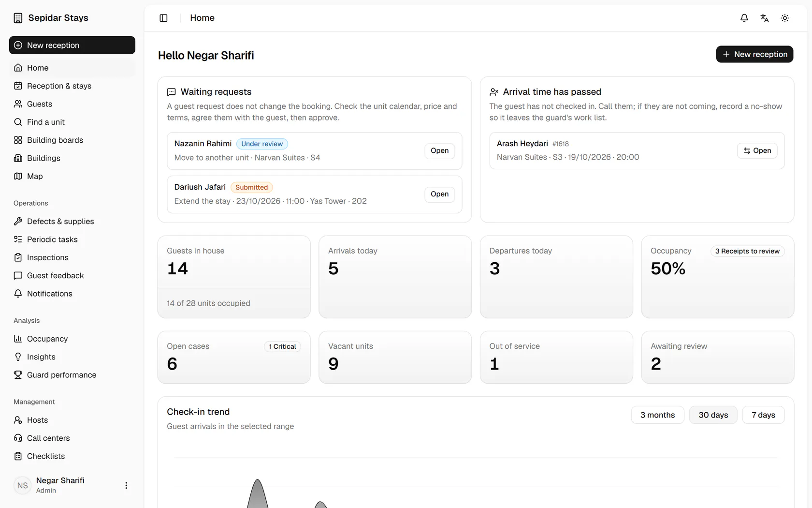Click Occupancy chart icon in Analysis

point(18,339)
